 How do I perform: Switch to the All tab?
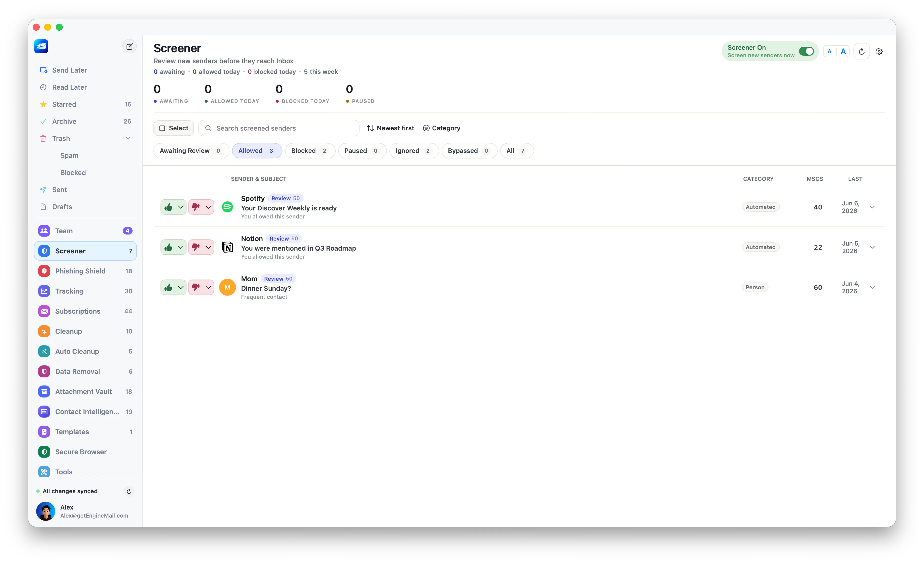pos(517,151)
